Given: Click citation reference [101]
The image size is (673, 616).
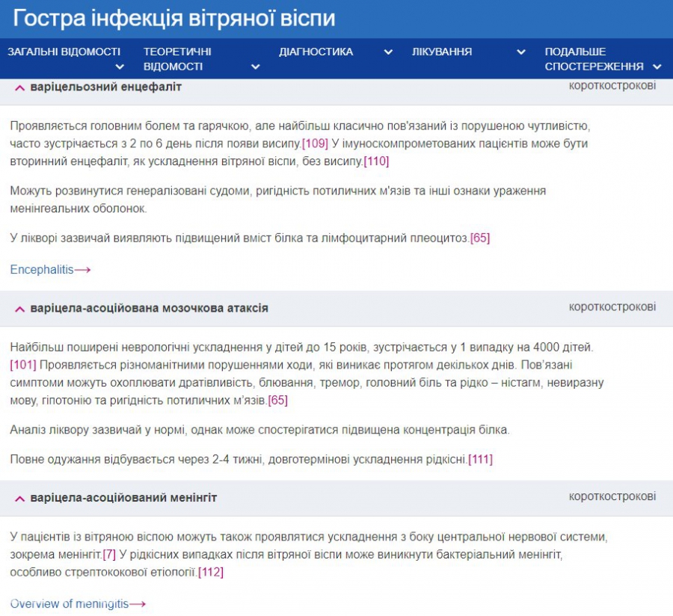Looking at the screenshot, I should point(23,365).
